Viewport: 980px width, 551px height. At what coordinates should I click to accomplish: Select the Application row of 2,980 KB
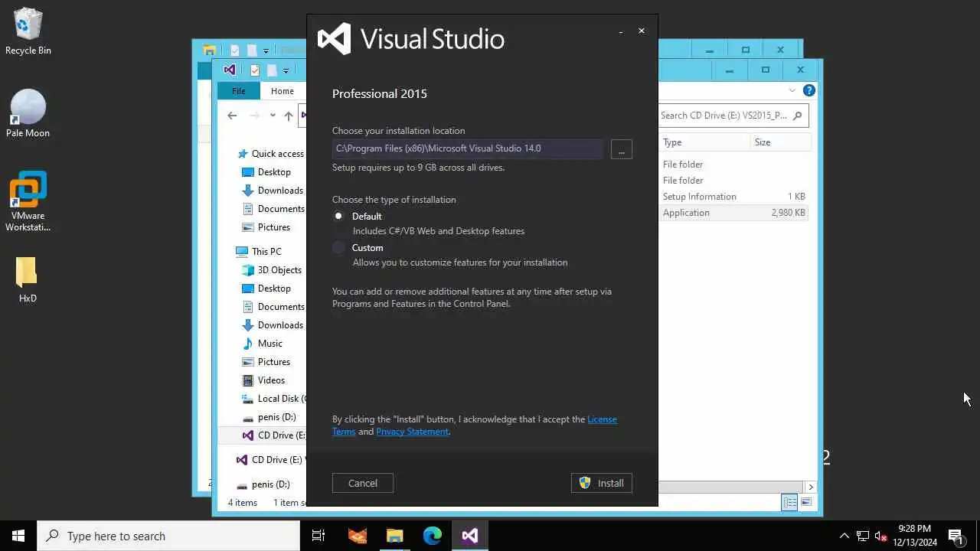(734, 213)
